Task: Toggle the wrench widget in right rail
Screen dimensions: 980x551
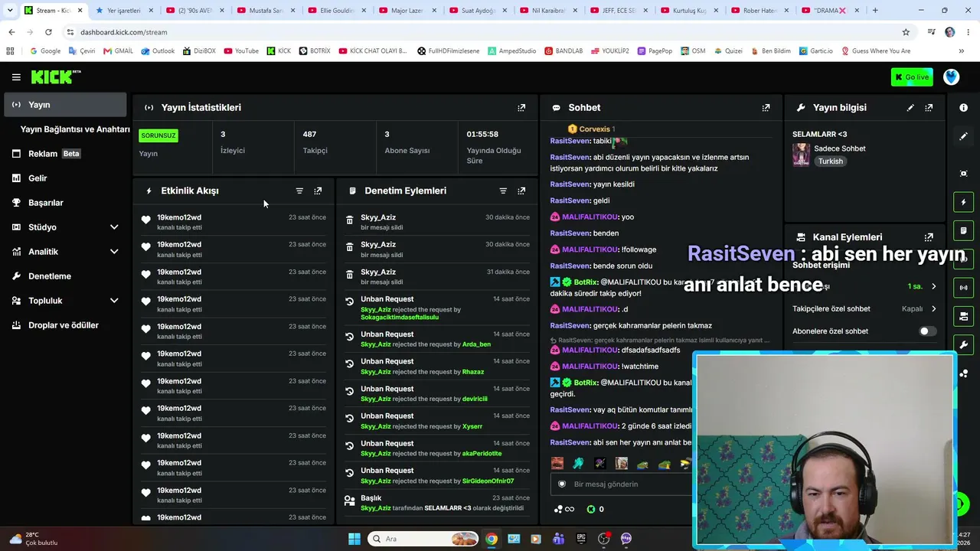Action: coord(963,344)
